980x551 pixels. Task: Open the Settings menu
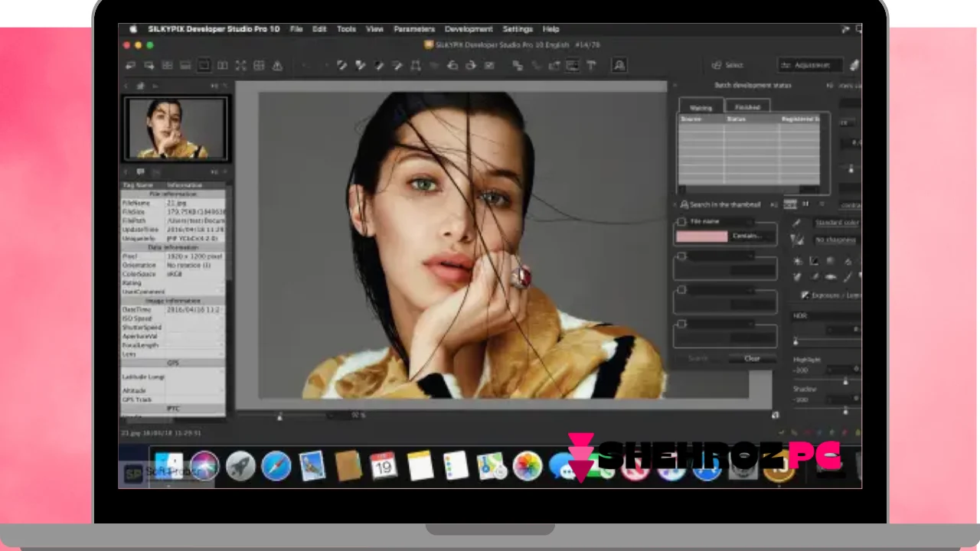click(x=518, y=29)
